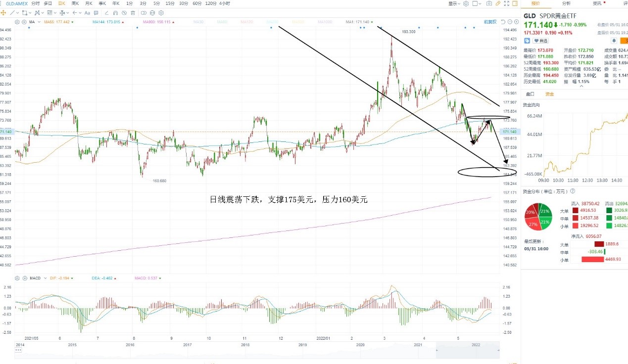Open the 报价 quote tab
The height and width of the screenshot is (364, 628).
(x=536, y=3)
